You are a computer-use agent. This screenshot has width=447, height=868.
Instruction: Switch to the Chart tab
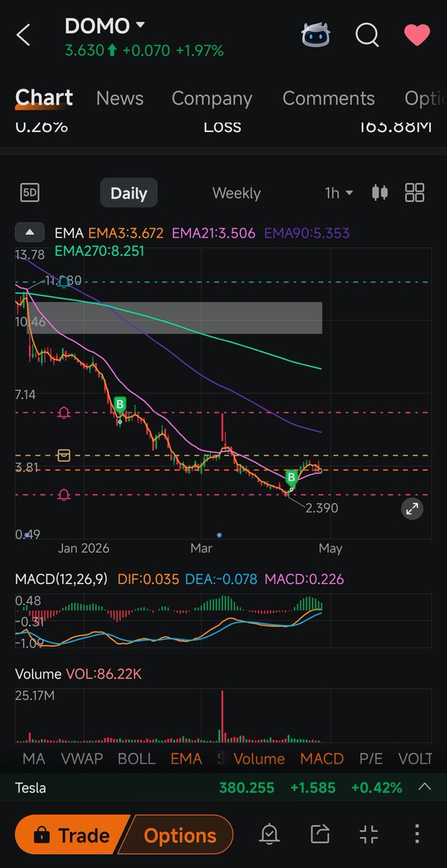pyautogui.click(x=44, y=98)
